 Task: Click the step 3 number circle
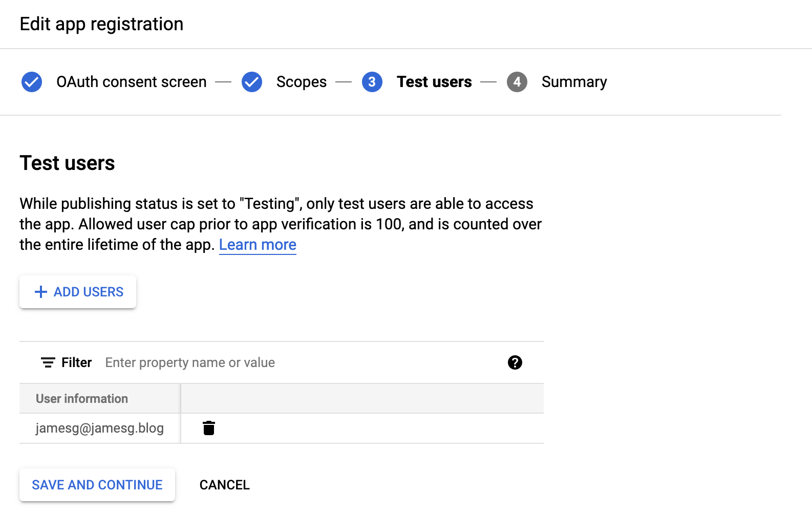pyautogui.click(x=372, y=82)
